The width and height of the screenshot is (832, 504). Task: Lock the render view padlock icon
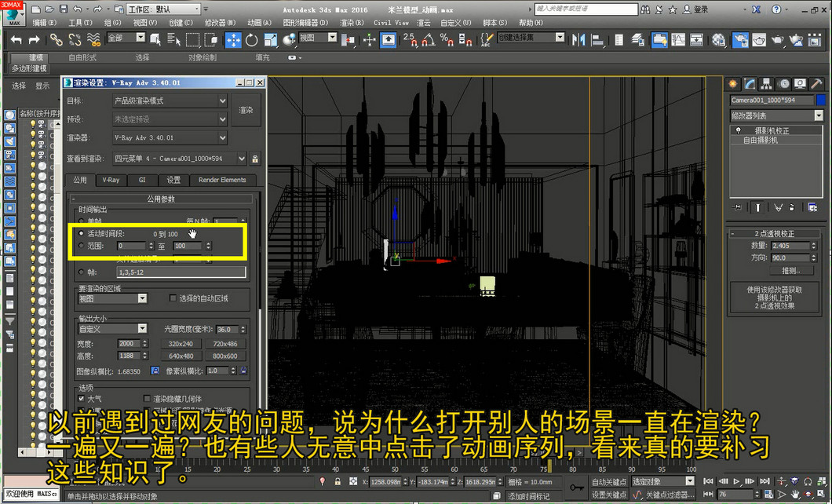click(255, 159)
